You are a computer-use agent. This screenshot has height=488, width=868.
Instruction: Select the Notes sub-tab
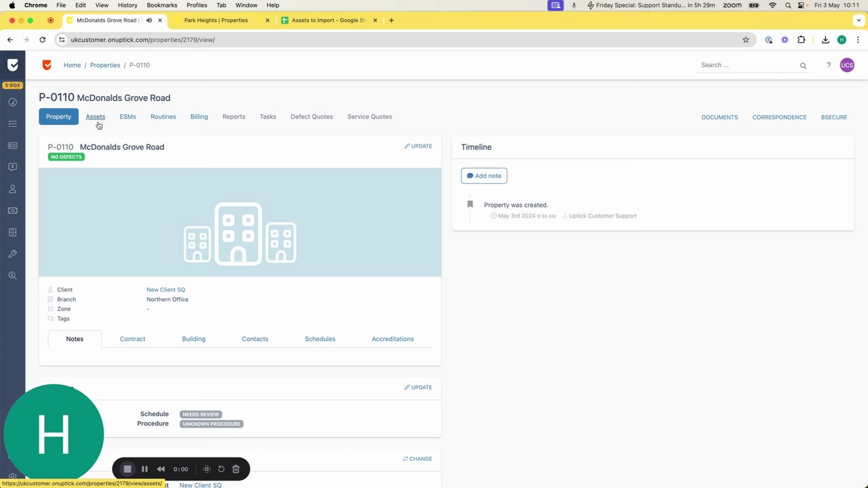point(75,339)
